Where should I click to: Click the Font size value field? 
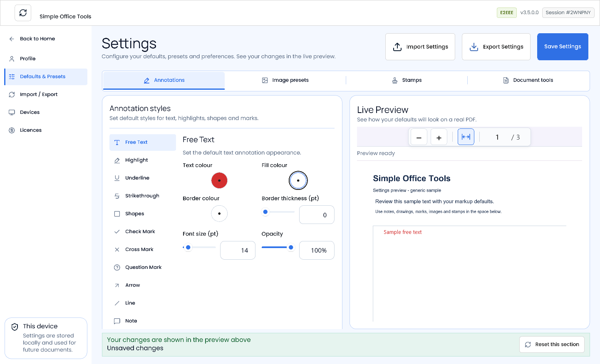tap(238, 250)
